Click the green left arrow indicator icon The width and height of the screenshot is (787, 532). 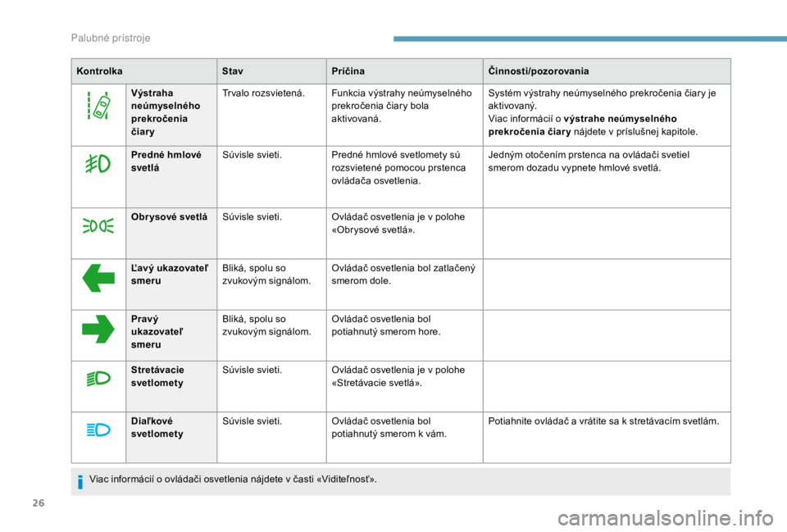coord(98,278)
